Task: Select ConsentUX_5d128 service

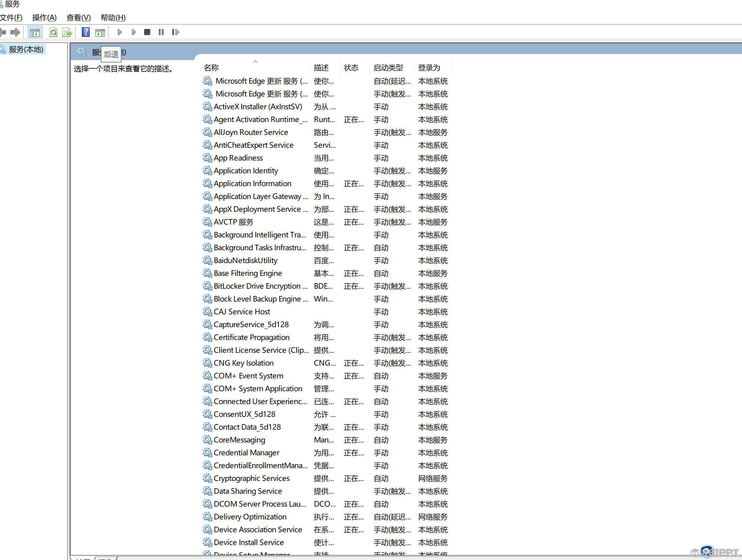Action: [326, 414]
